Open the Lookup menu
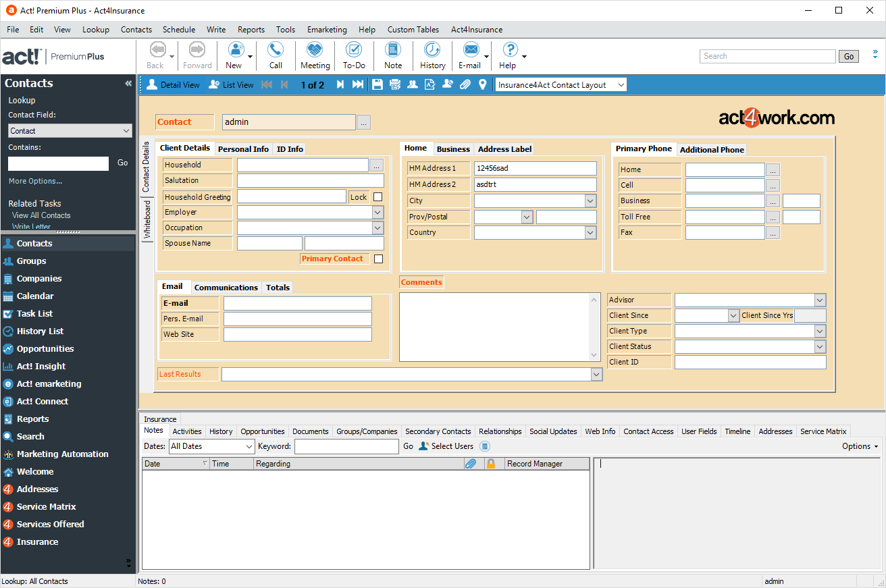886x588 pixels. pos(96,30)
